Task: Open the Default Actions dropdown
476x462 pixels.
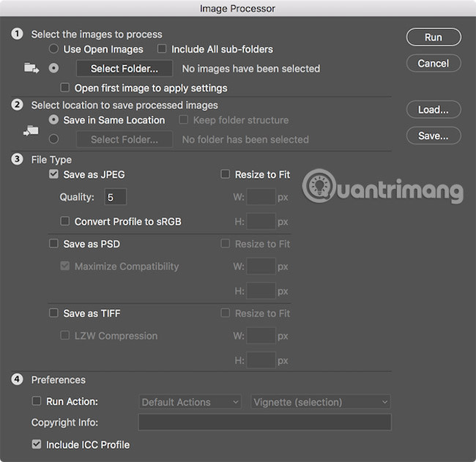Action: (x=190, y=402)
